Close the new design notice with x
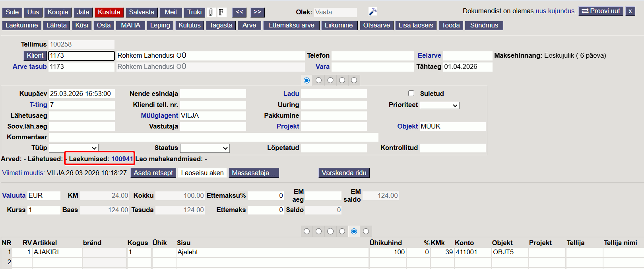 point(630,11)
